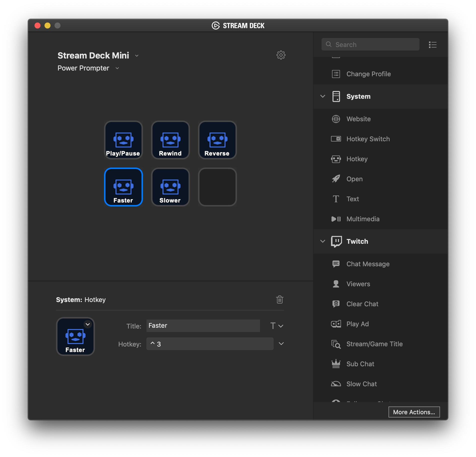Open the Power Prompter profile dropdown
This screenshot has width=476, height=457.
[117, 68]
